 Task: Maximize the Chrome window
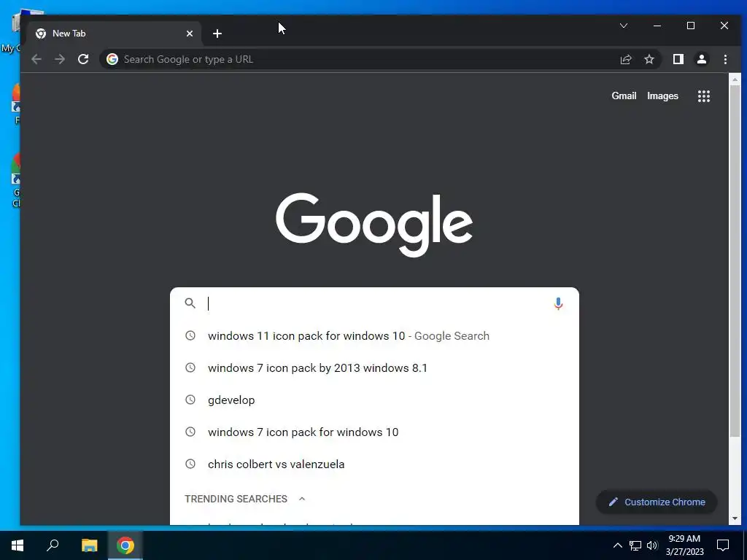click(691, 26)
